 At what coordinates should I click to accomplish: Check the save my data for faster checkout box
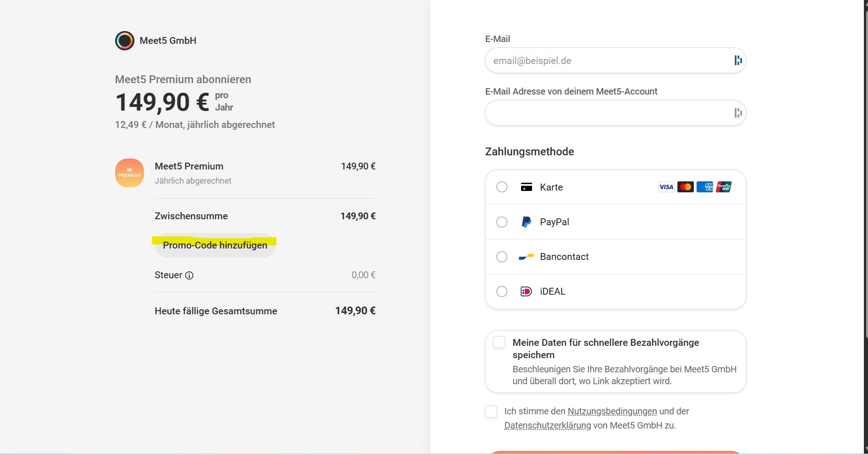click(x=499, y=342)
